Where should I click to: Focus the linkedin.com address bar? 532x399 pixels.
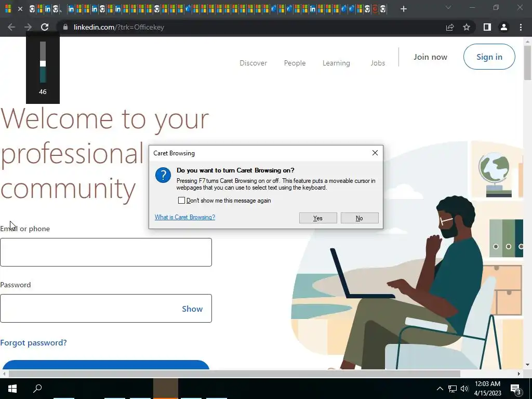(251, 27)
